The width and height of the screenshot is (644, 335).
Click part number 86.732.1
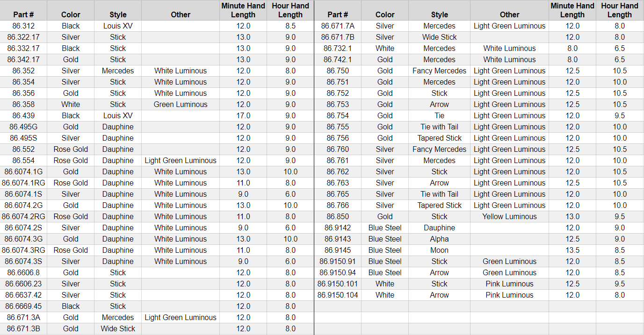pyautogui.click(x=338, y=49)
